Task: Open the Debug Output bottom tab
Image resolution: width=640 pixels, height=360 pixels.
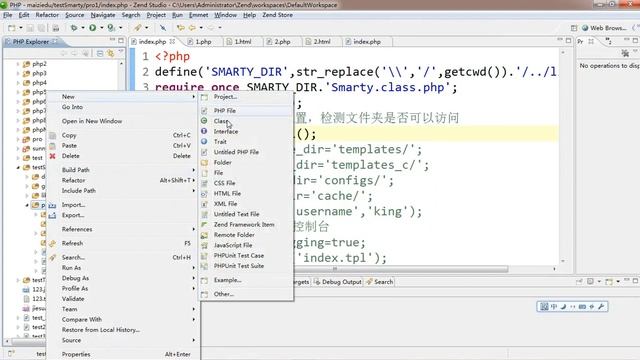Action: 338,282
